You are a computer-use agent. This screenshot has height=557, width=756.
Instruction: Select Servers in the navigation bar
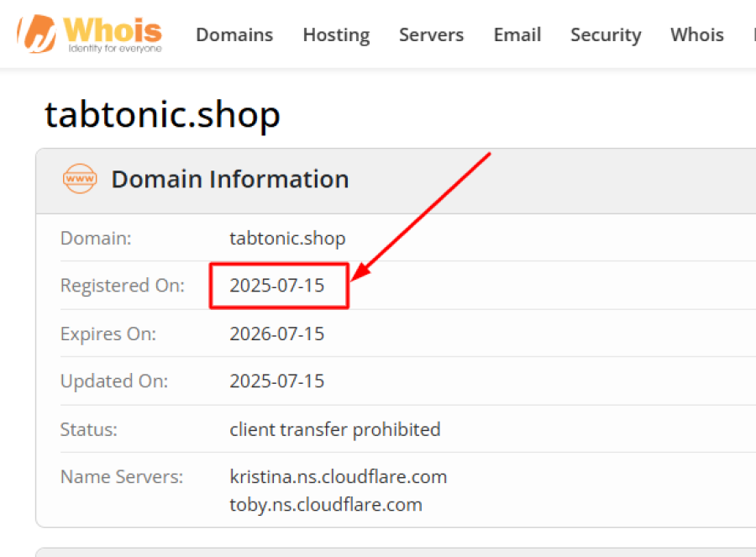431,35
